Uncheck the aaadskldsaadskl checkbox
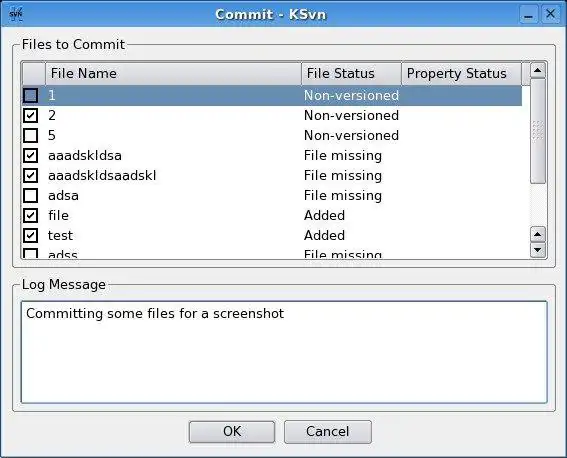Screen dimensions: 567x458 [30, 175]
